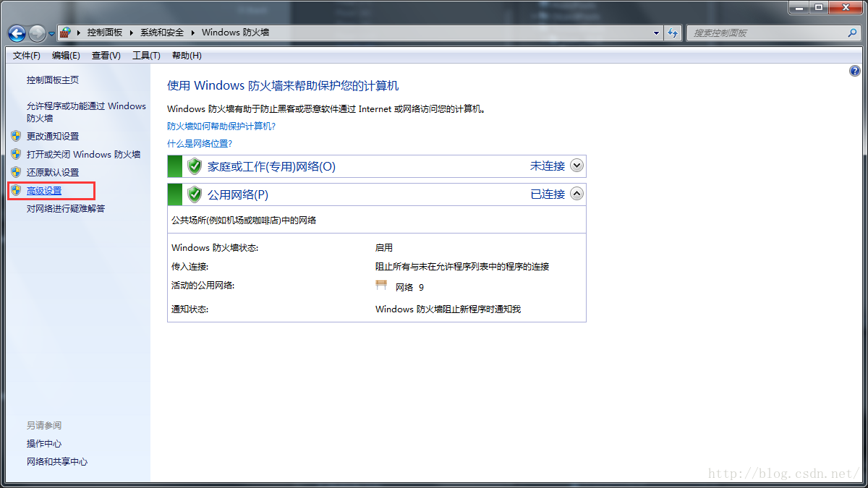The height and width of the screenshot is (488, 868).
Task: Click the blue help question mark icon
Action: tap(855, 71)
